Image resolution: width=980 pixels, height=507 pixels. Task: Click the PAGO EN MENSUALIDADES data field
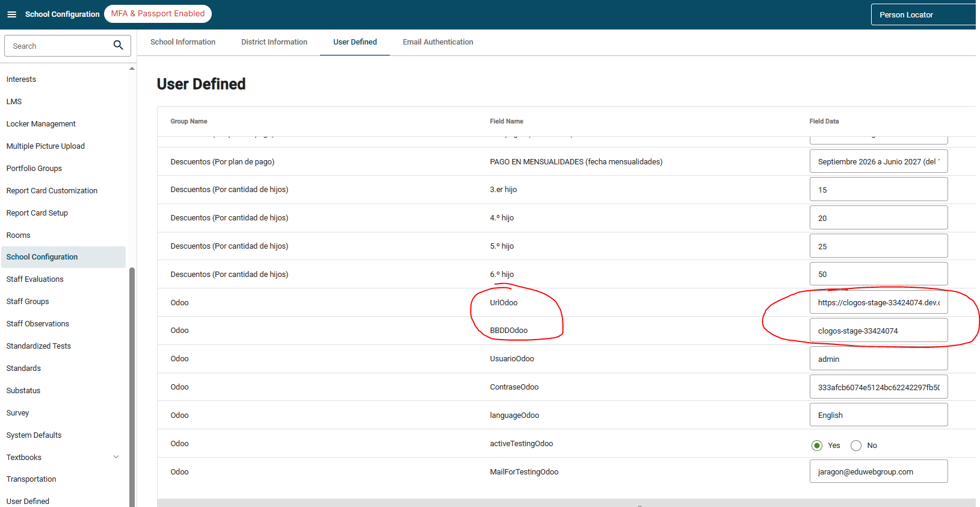click(878, 161)
